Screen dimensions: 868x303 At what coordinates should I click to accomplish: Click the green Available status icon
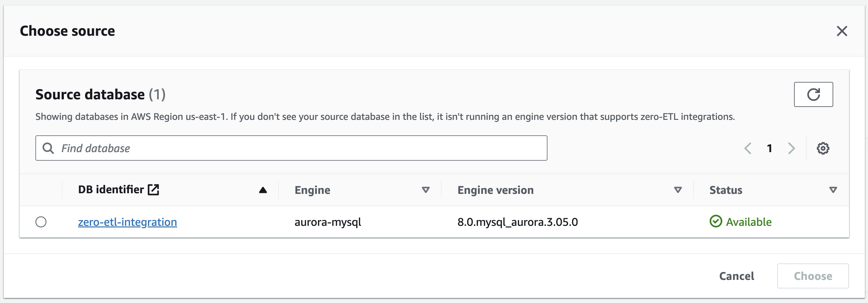pyautogui.click(x=716, y=221)
